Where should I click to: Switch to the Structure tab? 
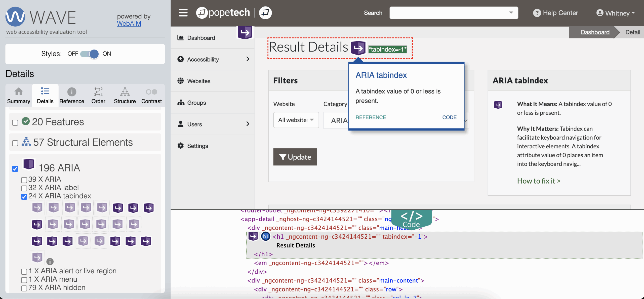point(125,96)
